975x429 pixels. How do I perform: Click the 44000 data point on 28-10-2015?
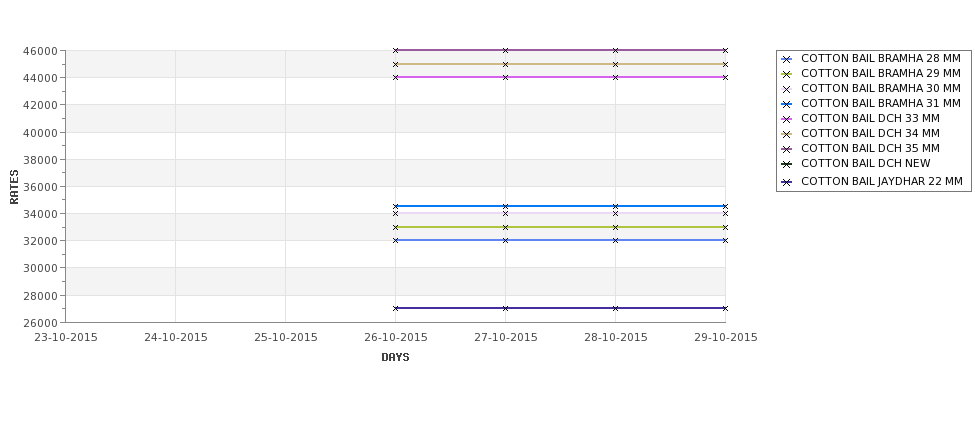click(x=616, y=77)
